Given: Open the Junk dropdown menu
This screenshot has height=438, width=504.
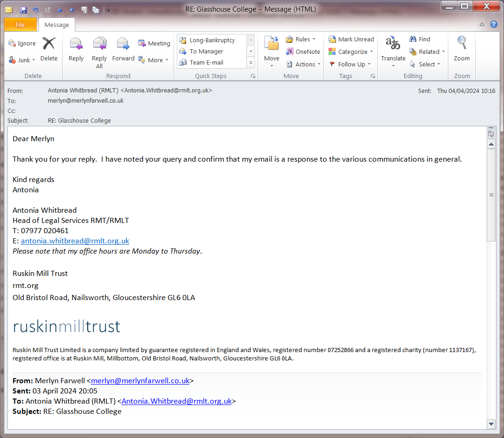Looking at the screenshot, I should tap(22, 60).
